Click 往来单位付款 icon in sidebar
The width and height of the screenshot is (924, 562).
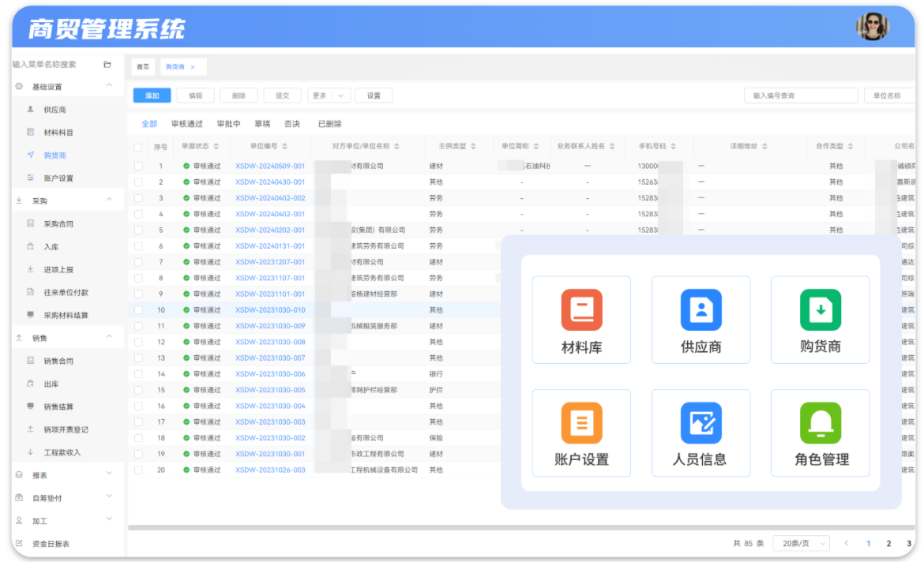(31, 292)
